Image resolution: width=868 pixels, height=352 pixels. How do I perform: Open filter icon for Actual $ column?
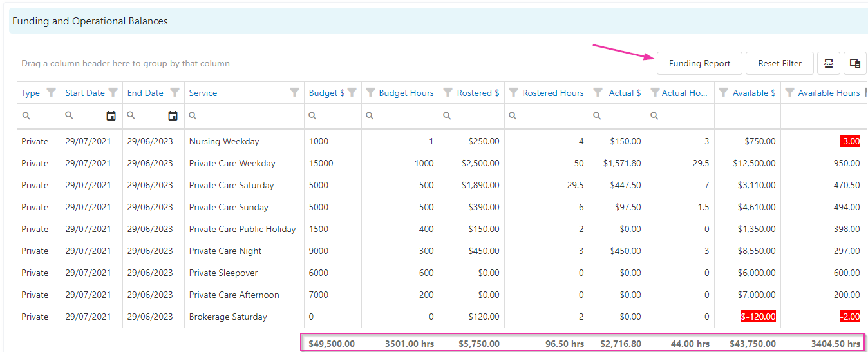(598, 92)
